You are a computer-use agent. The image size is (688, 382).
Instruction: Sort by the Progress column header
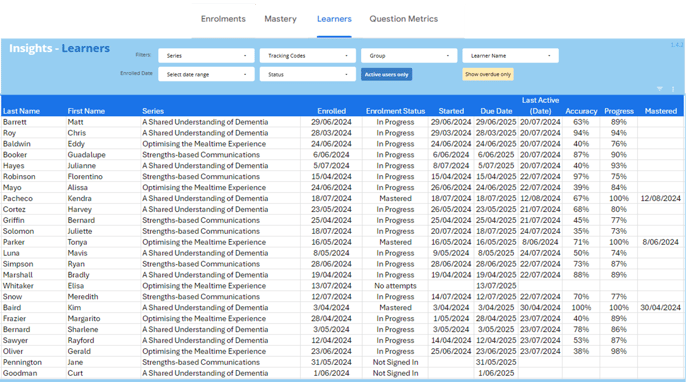point(619,111)
